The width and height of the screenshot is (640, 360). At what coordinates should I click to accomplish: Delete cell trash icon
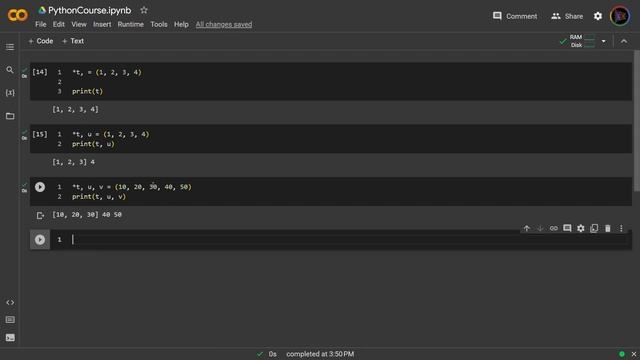607,228
